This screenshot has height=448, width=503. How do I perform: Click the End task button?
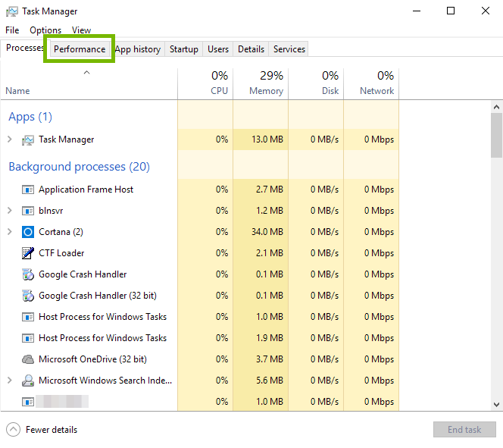(x=464, y=429)
